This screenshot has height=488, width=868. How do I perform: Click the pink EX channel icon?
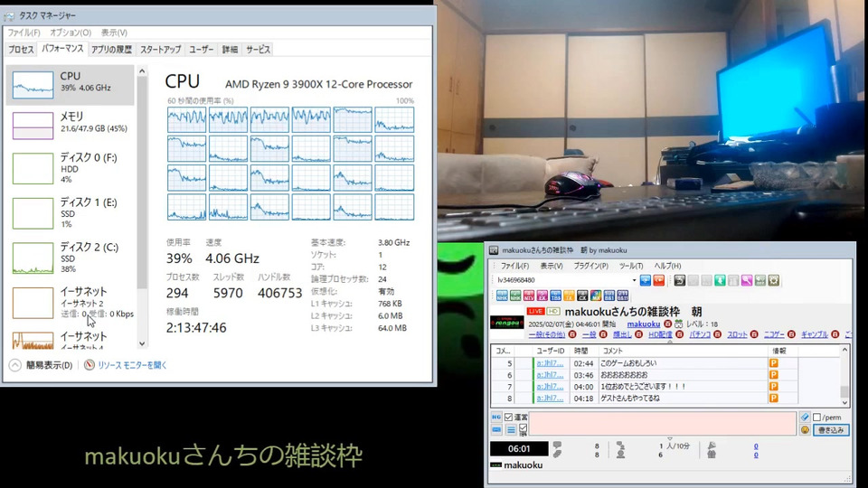coord(542,296)
